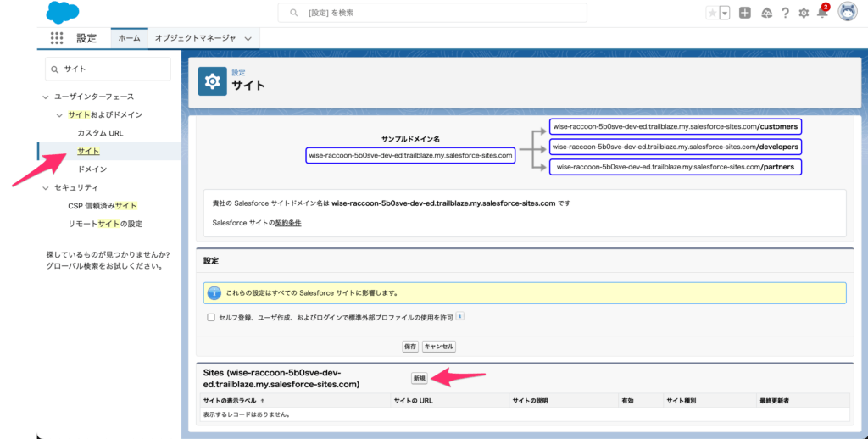This screenshot has width=868, height=439.
Task: Open the user avatar profile menu
Action: coord(847,12)
